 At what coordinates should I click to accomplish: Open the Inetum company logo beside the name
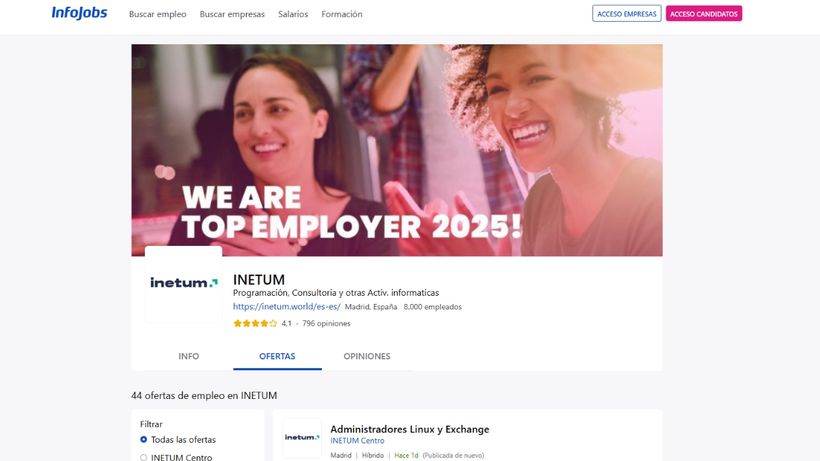(184, 283)
